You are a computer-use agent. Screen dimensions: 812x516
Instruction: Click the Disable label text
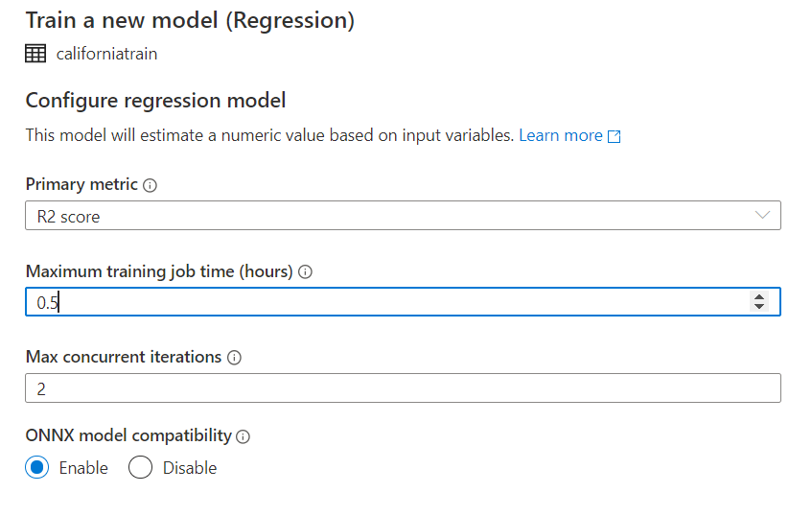190,468
